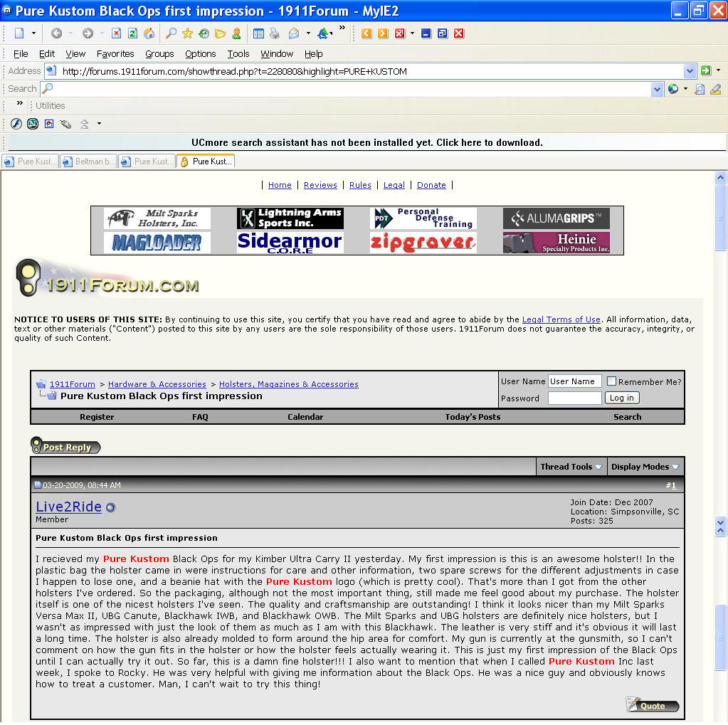Screen dimensions: 728x725
Task: Toggle full screen layout icon
Action: coord(258,33)
